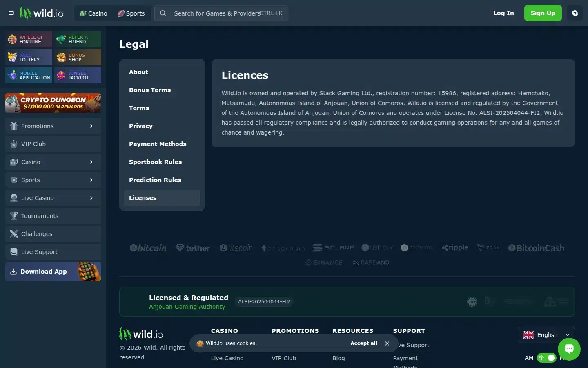Open the Privacy legal section
This screenshot has height=368, width=588.
[x=162, y=126]
